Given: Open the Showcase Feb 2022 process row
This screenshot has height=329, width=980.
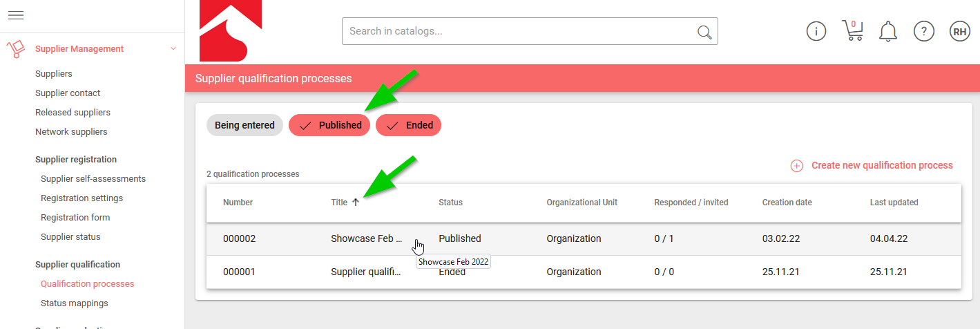Looking at the screenshot, I should tap(366, 238).
